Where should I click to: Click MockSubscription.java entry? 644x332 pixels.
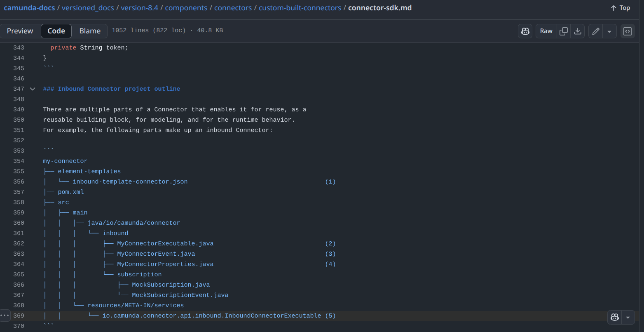tap(171, 285)
